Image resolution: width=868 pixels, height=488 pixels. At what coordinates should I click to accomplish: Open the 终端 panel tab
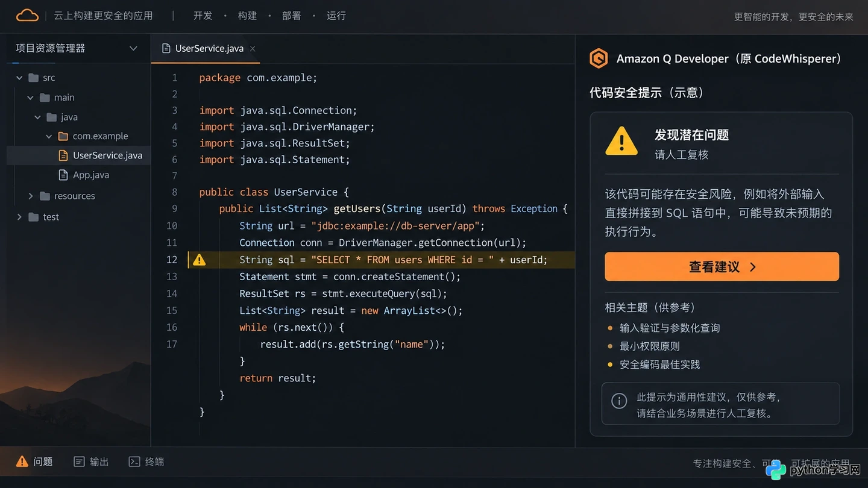coord(146,461)
